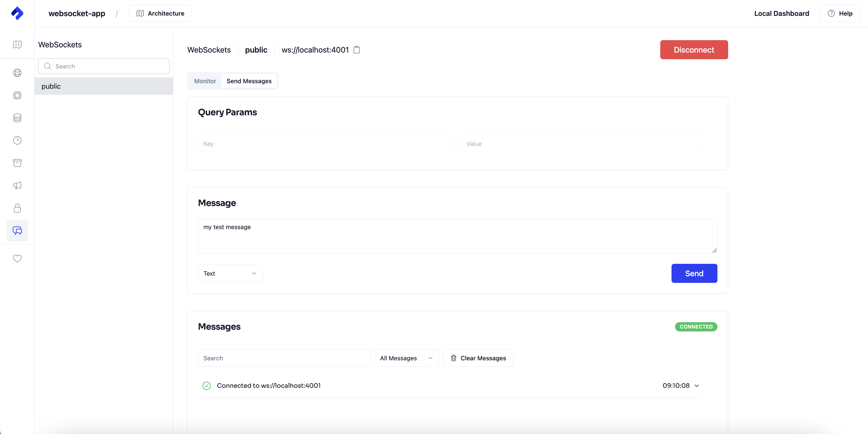This screenshot has width=868, height=434.
Task: Click the heart/favorites icon in sidebar
Action: click(x=17, y=258)
